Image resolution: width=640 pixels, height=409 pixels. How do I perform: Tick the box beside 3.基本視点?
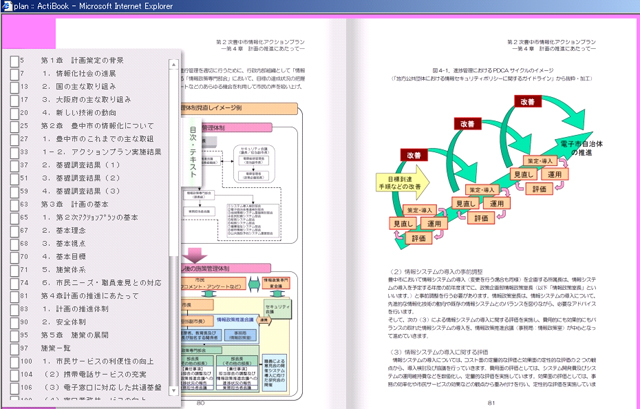pos(14,244)
